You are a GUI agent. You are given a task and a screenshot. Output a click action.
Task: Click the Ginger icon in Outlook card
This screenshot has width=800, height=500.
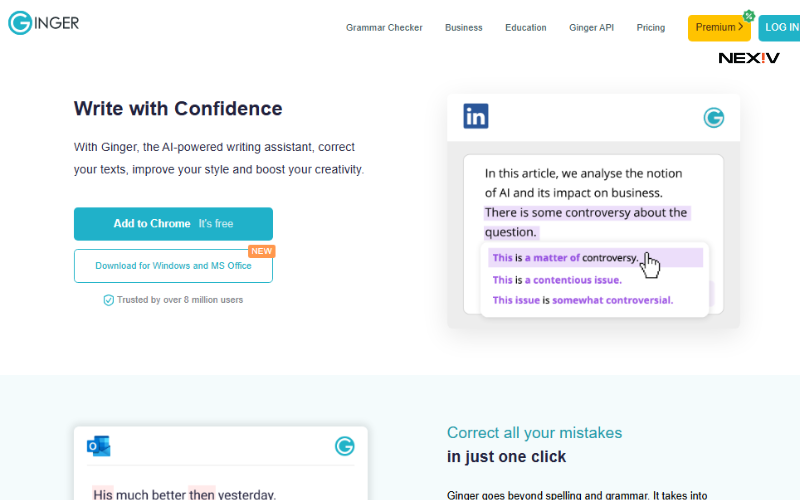(344, 446)
